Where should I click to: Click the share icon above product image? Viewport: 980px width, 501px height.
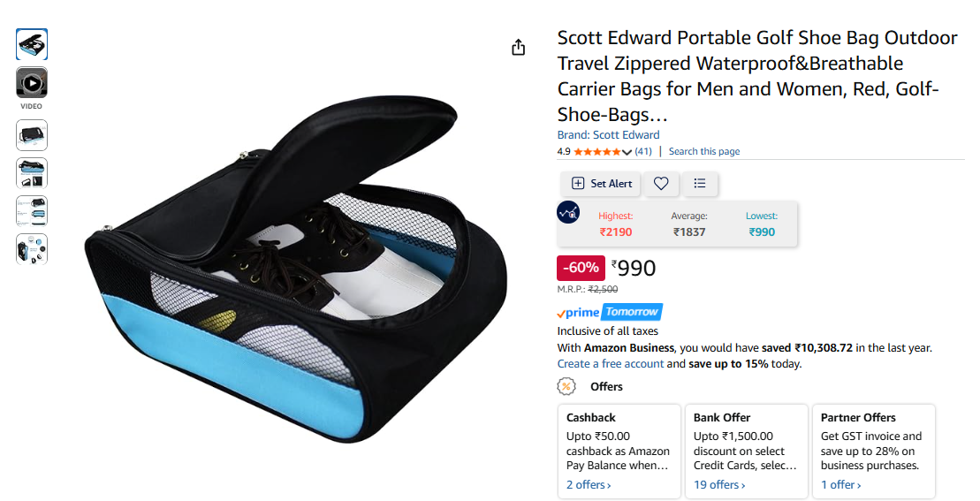pyautogui.click(x=518, y=48)
